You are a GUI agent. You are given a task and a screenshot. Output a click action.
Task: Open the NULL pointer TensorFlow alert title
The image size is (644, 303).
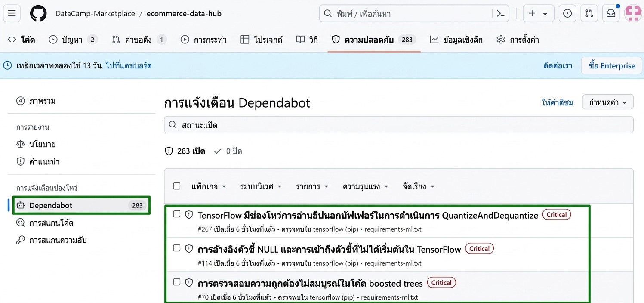point(329,249)
